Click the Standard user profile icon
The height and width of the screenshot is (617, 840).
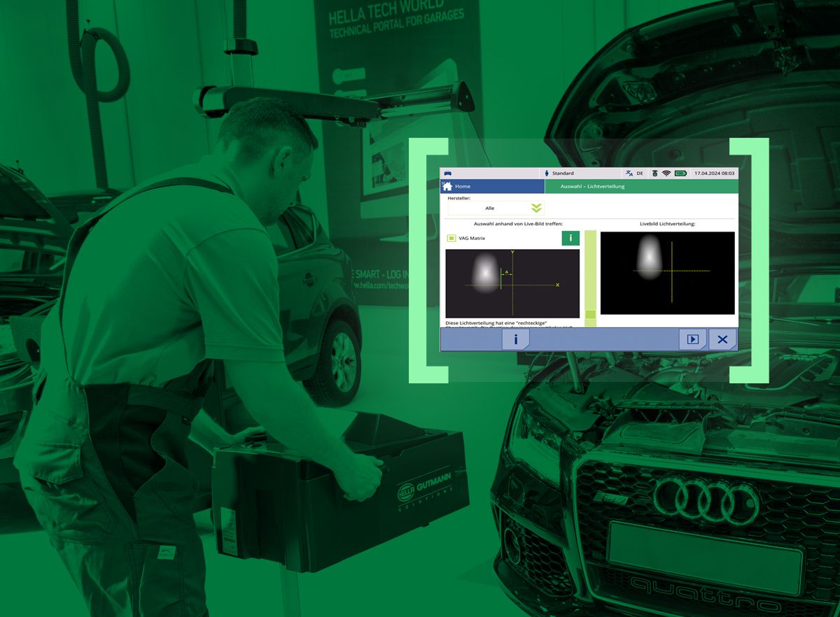coord(547,173)
